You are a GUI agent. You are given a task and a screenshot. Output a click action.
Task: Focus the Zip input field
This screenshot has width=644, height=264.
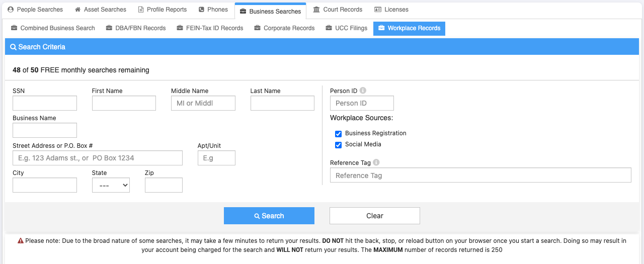(x=164, y=185)
